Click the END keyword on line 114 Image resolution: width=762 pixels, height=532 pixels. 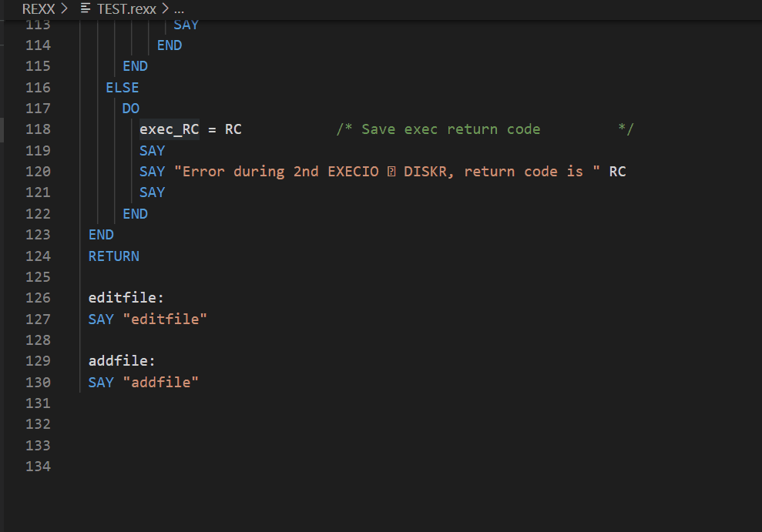[170, 45]
